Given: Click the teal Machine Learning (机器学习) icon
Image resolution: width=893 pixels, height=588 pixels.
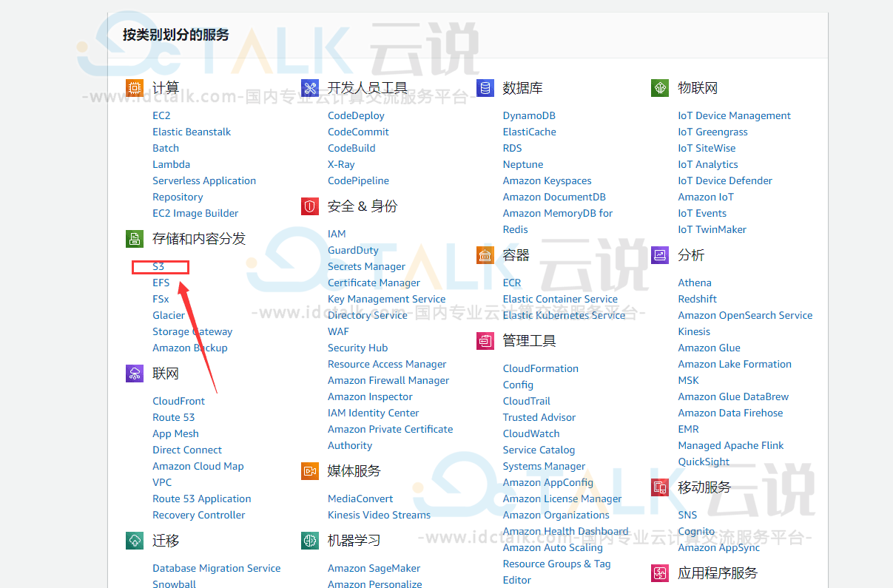Looking at the screenshot, I should pos(310,541).
